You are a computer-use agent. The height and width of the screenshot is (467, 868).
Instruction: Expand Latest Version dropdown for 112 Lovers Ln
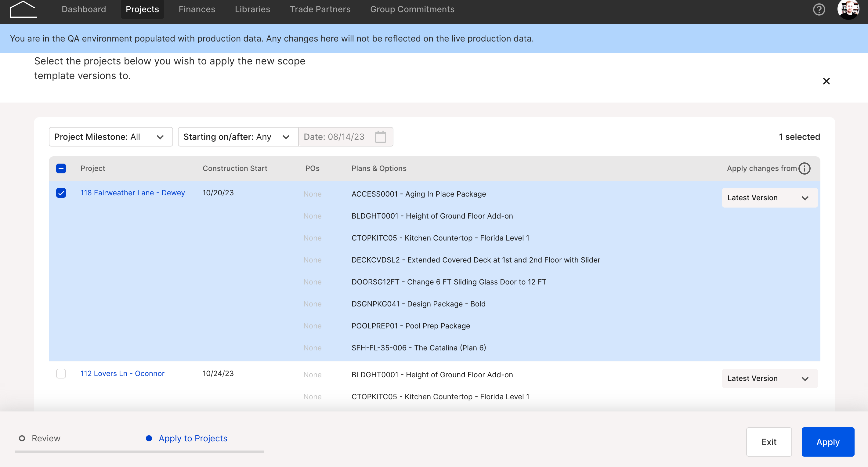(769, 378)
